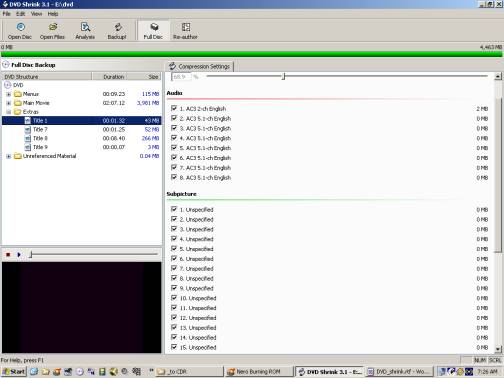Uncheck subpicture 4 Unspecified

[174, 239]
